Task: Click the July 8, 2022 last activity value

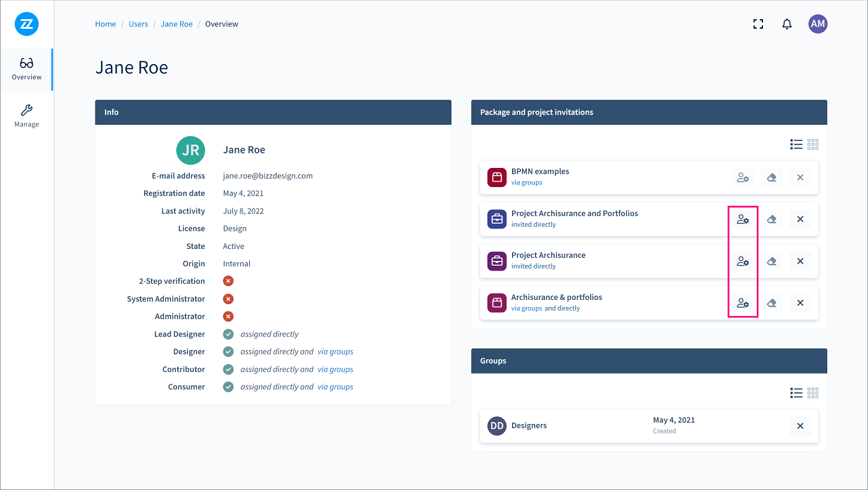Action: [243, 211]
